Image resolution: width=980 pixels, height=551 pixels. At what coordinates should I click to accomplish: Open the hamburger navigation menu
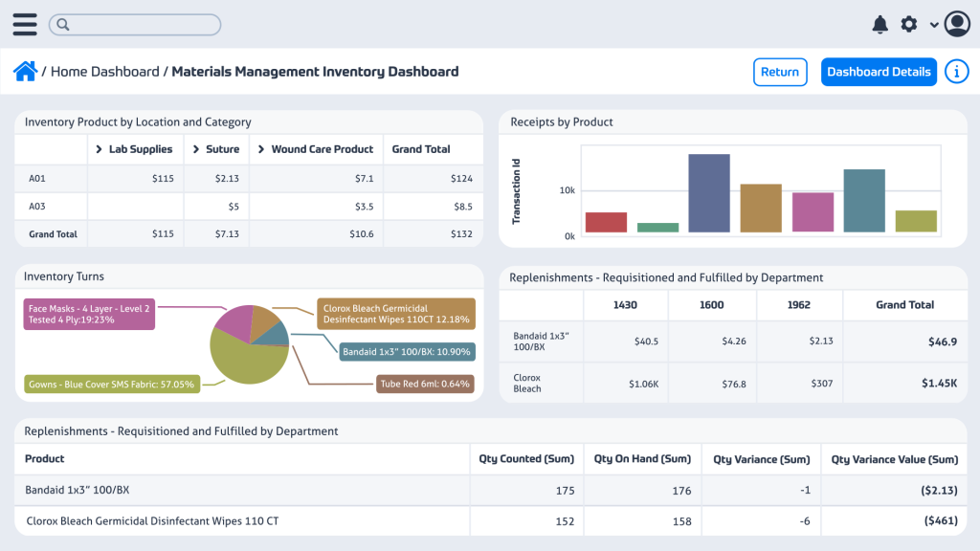click(24, 24)
